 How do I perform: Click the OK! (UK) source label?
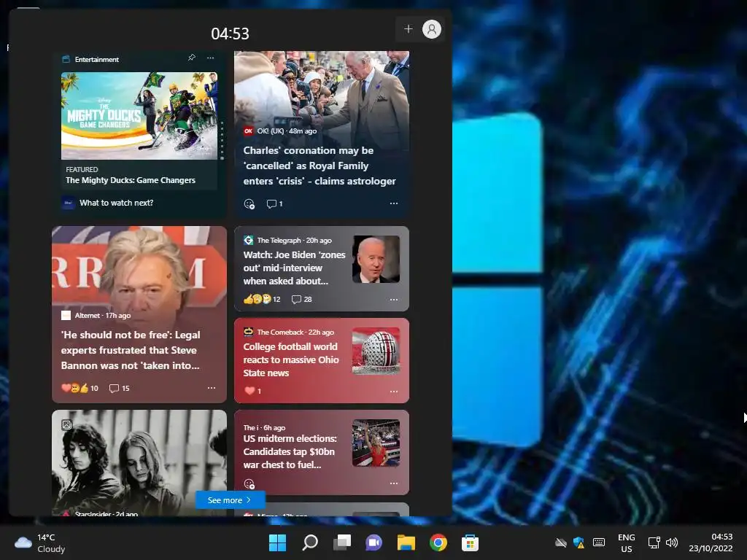point(271,131)
